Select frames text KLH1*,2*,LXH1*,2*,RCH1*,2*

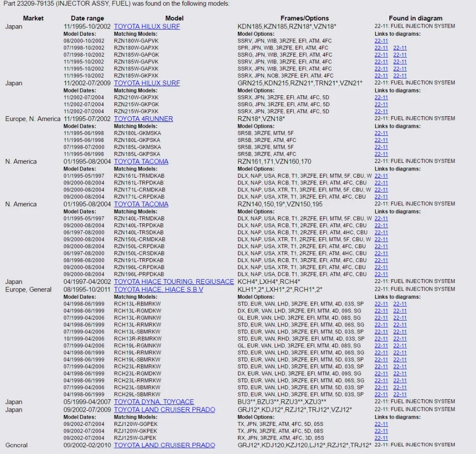point(280,289)
